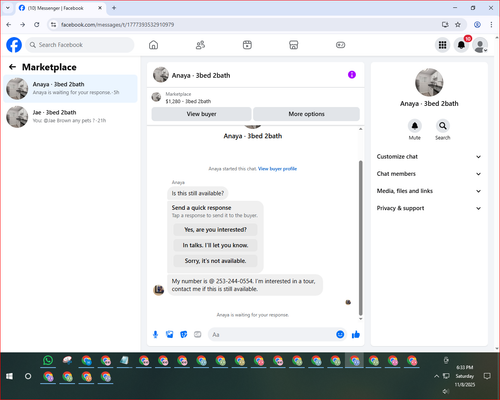Send quick response 'In talks. I'll let you know.'
500x400 pixels.
pyautogui.click(x=215, y=245)
